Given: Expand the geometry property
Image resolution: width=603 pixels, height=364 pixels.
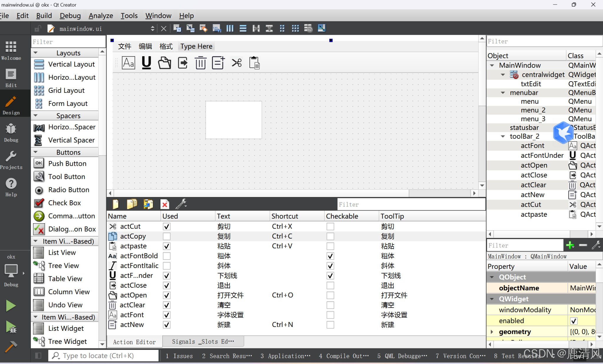Looking at the screenshot, I should 492,332.
